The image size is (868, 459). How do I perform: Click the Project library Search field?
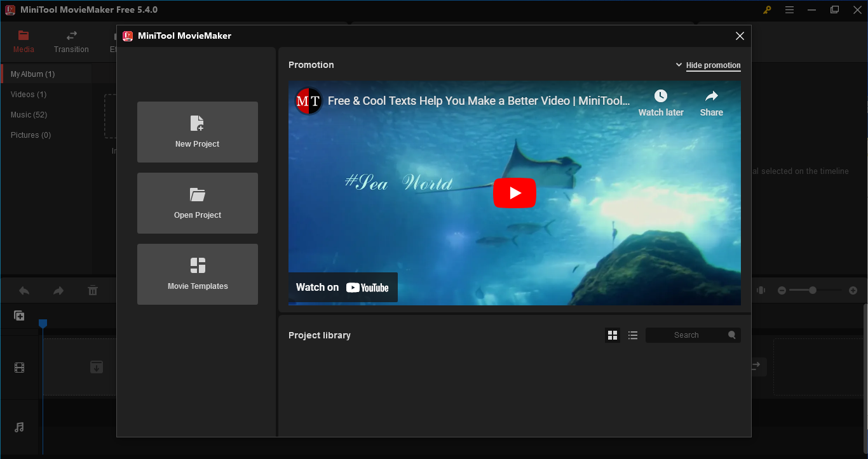point(693,335)
